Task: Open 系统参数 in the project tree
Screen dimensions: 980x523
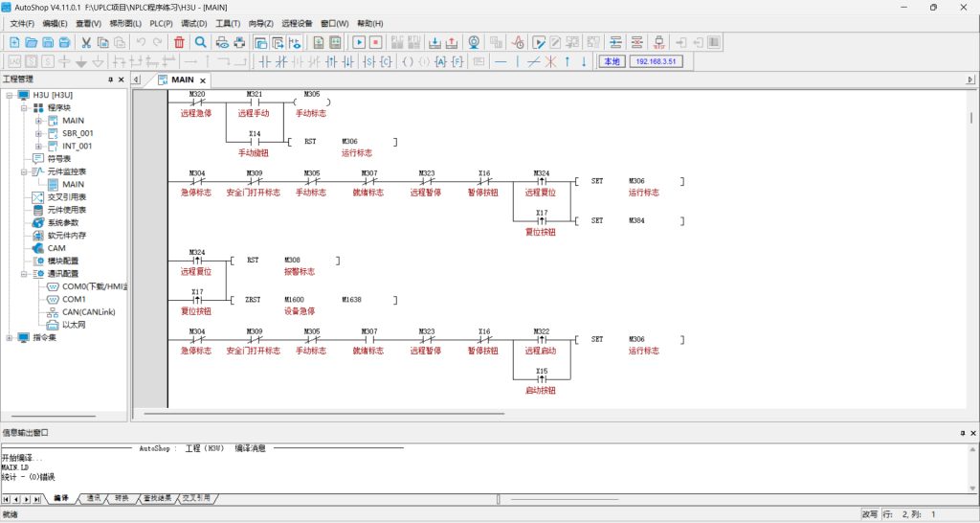Action: [64, 222]
